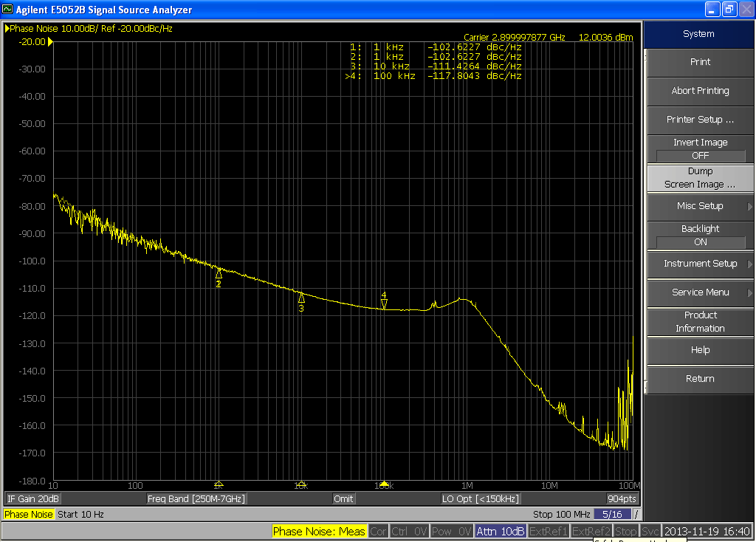Click the Omit status field
The width and height of the screenshot is (756, 542).
click(343, 499)
